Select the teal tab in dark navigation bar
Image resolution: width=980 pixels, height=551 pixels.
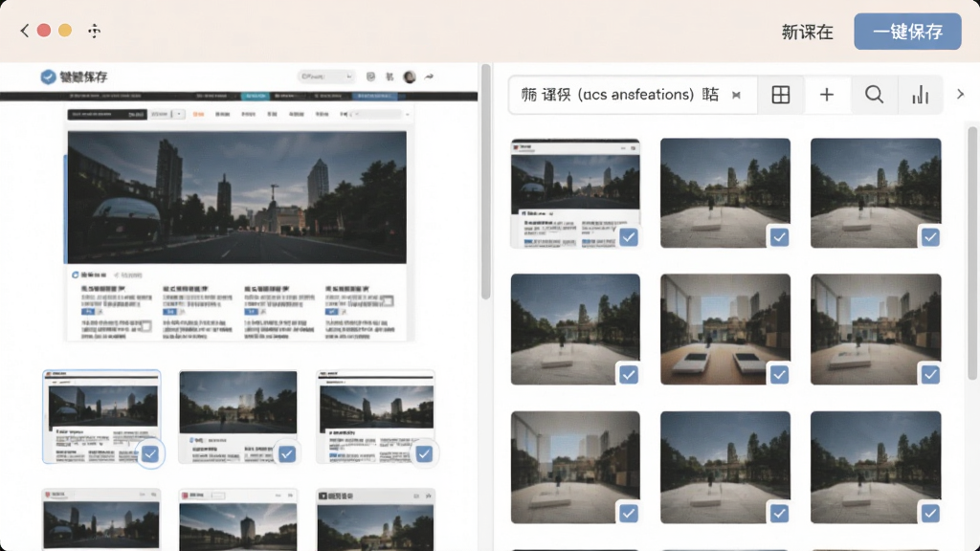[255, 97]
